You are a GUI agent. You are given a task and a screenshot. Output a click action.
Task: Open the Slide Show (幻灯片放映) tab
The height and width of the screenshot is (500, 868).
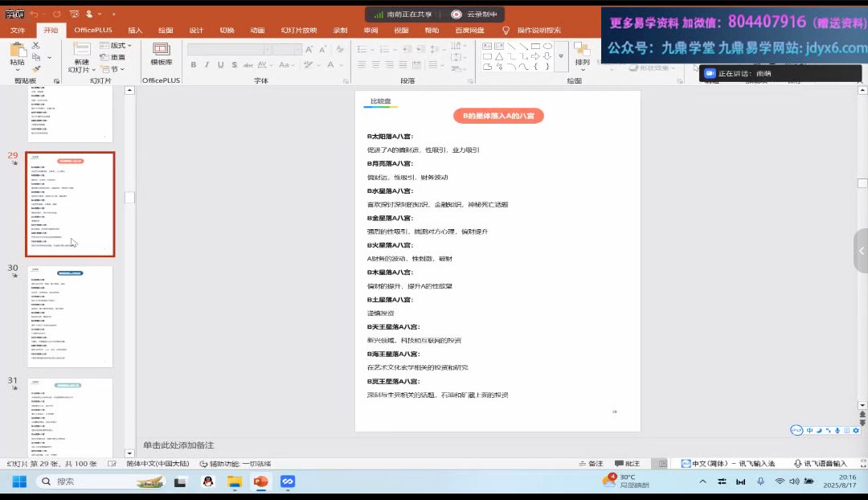[298, 31]
